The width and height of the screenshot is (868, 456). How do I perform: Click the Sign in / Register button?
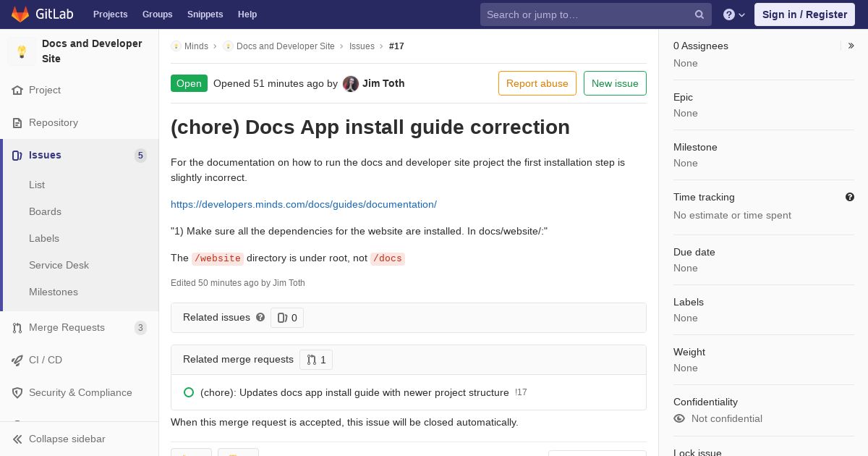[804, 14]
